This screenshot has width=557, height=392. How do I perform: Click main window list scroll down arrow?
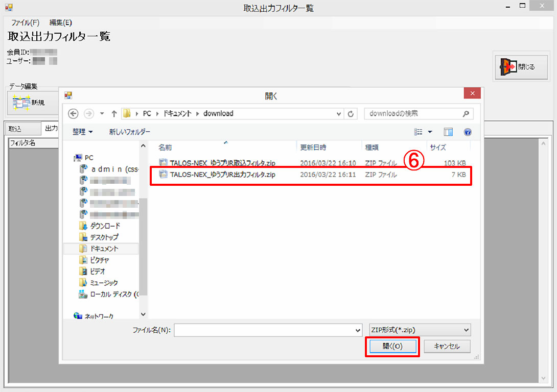tap(543, 379)
